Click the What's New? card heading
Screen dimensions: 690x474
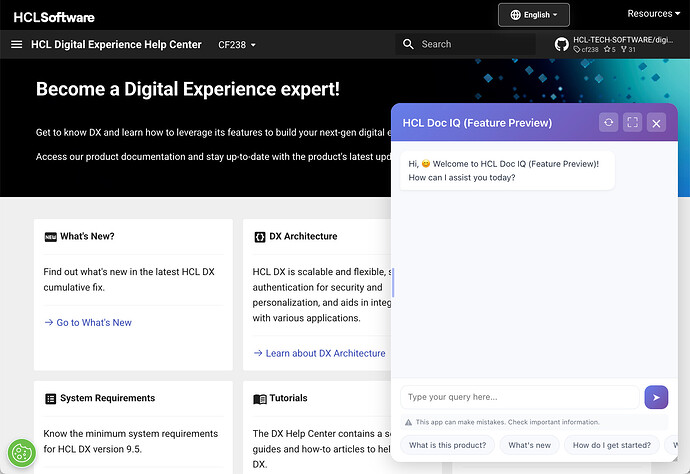click(87, 236)
